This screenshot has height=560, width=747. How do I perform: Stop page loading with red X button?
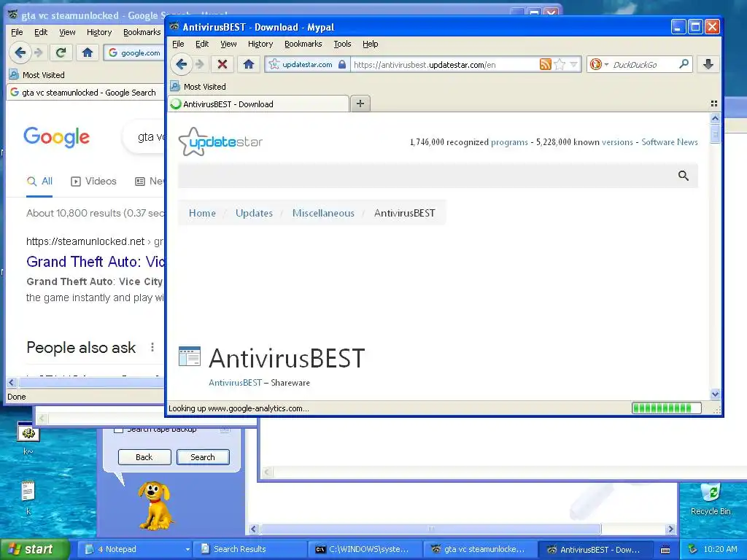tap(222, 64)
